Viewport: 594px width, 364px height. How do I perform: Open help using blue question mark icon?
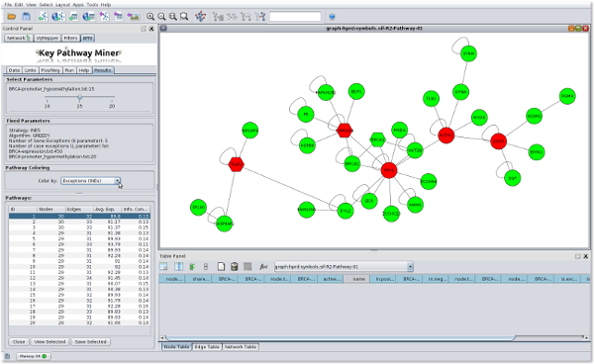(333, 17)
